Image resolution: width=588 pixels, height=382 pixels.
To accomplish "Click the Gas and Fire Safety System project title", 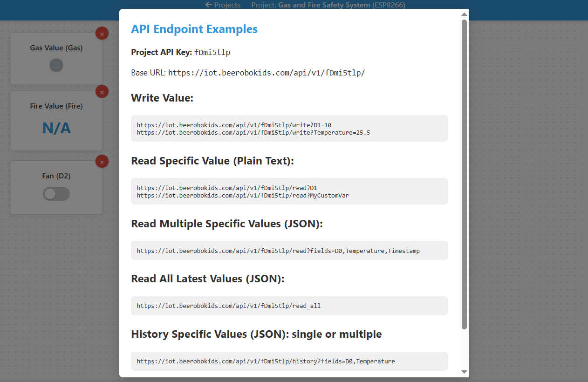I will pos(324,5).
